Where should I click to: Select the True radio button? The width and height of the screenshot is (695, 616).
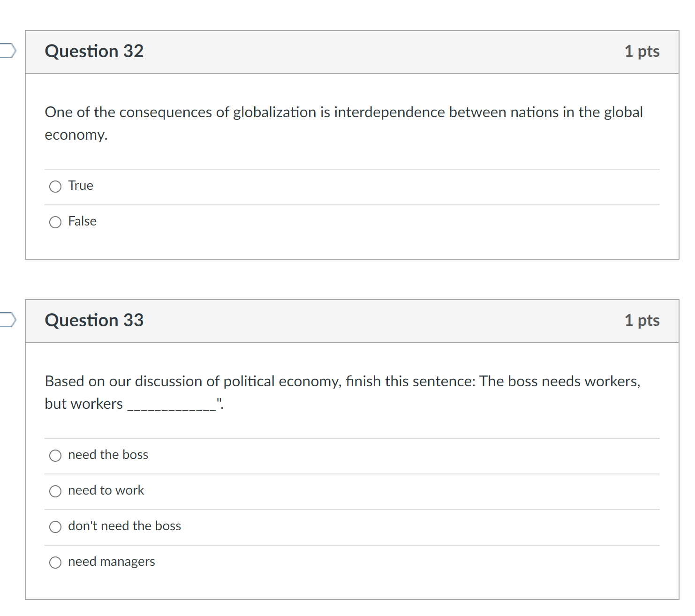pyautogui.click(x=55, y=187)
